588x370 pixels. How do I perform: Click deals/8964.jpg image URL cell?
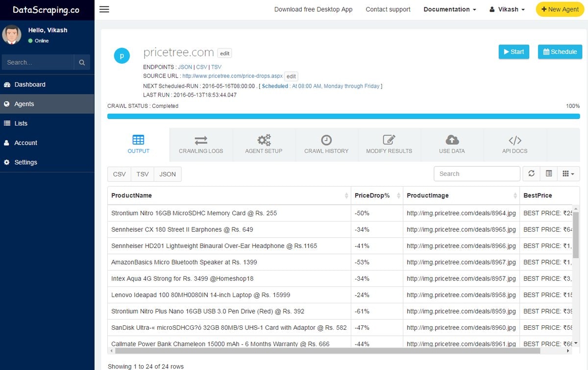pyautogui.click(x=461, y=213)
